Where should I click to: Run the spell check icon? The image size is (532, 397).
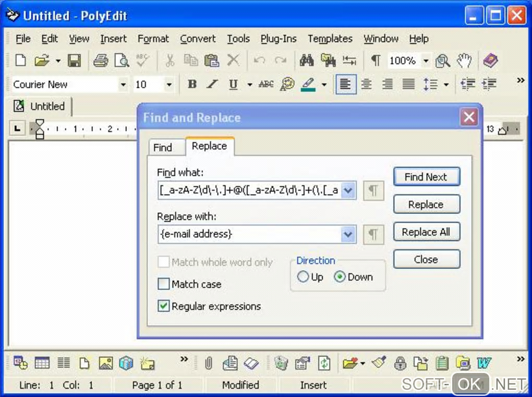click(142, 61)
